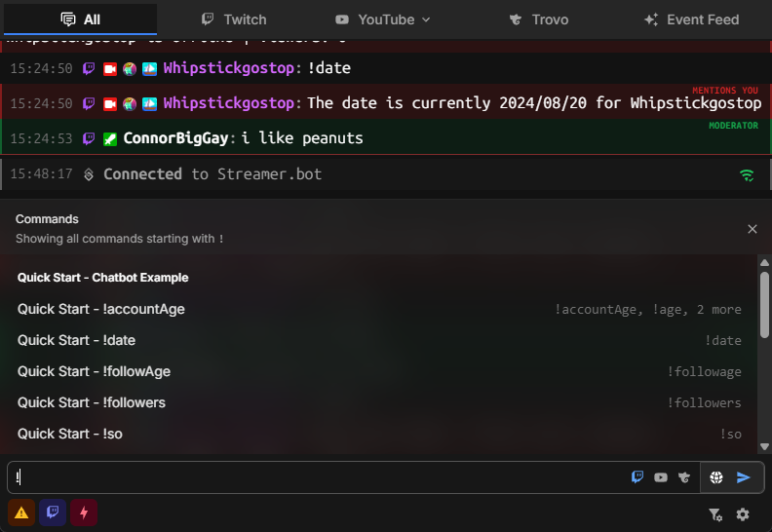Open the chat filter settings icon

coord(715,514)
